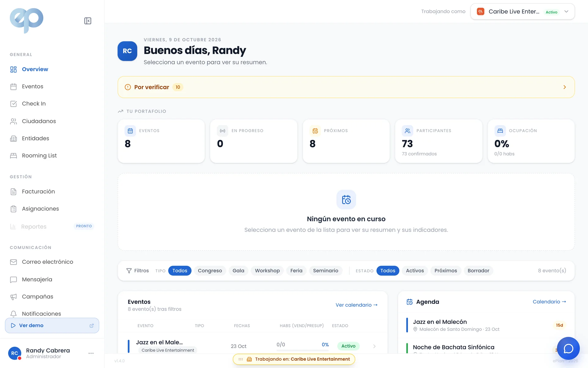Screen dimensions: 588x368
Task: Click the ePlan logo in the sidebar
Action: point(27,20)
